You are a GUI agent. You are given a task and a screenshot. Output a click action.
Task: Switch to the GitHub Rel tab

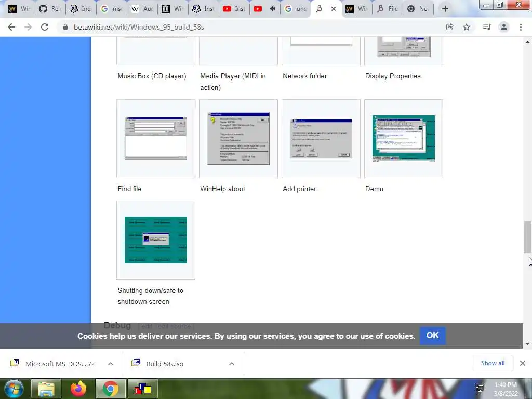coord(50,9)
